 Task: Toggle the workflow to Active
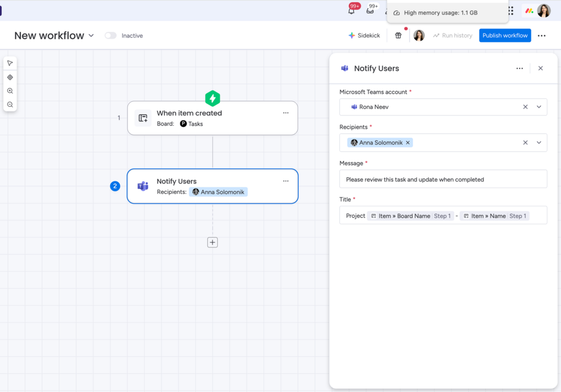[110, 35]
